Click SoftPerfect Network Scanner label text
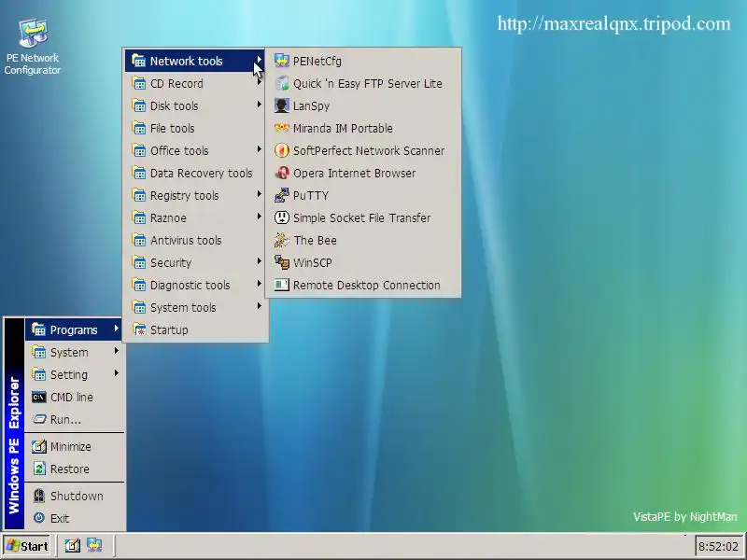This screenshot has width=747, height=560. 369,150
